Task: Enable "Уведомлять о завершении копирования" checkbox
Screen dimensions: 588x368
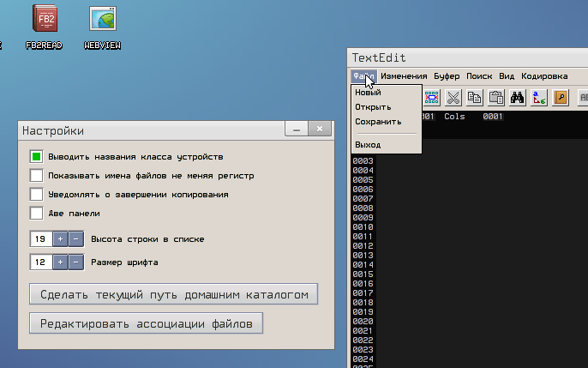Action: pos(36,195)
